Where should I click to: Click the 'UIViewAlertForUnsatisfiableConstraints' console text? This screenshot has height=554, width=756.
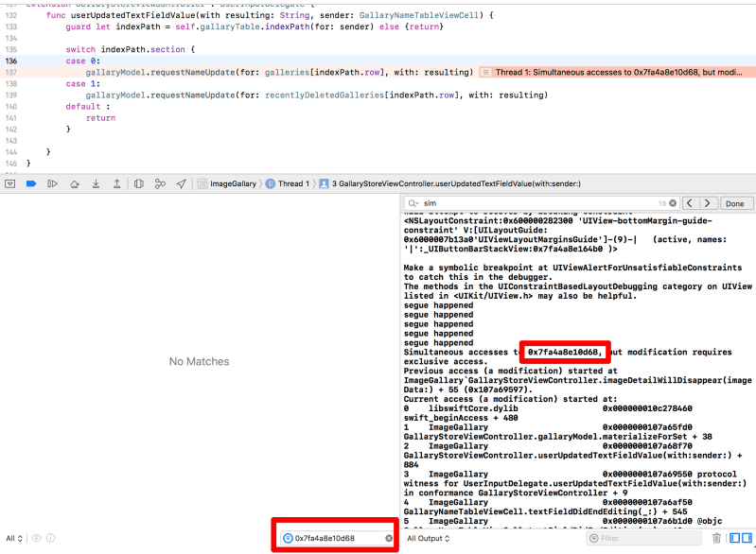point(647,268)
